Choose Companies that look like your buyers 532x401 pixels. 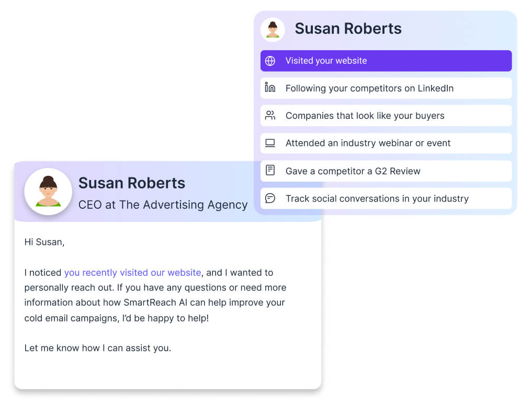386,116
